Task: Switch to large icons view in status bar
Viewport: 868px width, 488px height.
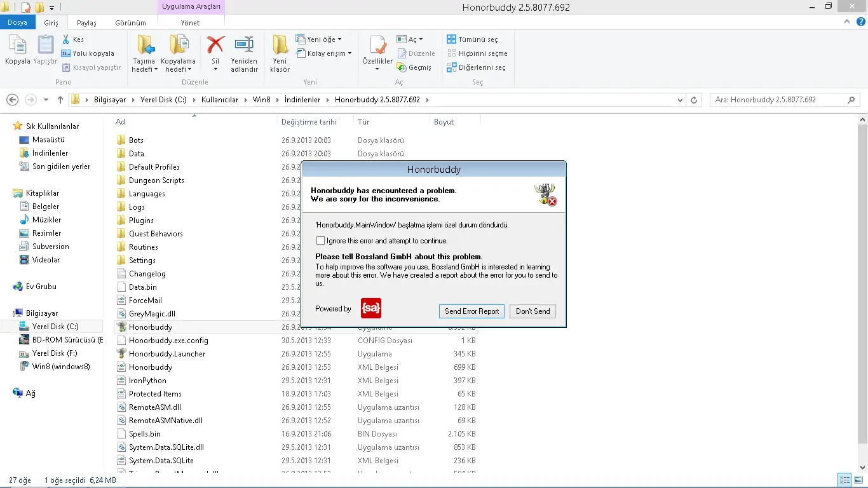Action: pyautogui.click(x=858, y=480)
